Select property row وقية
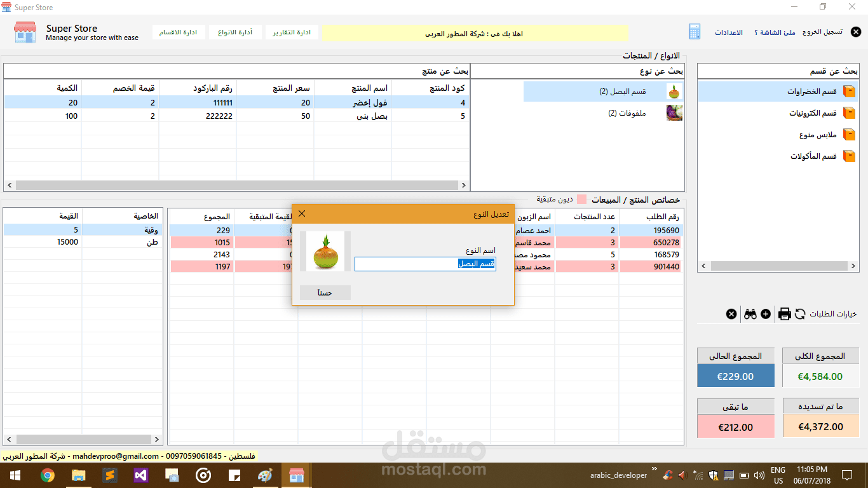The width and height of the screenshot is (868, 488). coord(83,230)
